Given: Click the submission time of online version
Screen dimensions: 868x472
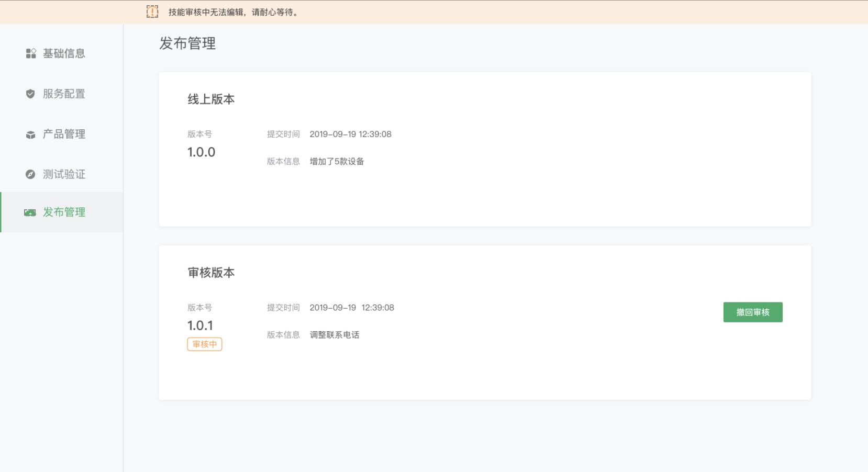Looking at the screenshot, I should [x=350, y=134].
